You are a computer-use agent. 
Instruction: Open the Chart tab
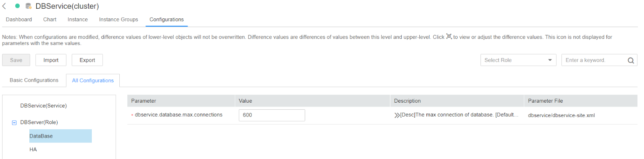pos(50,20)
